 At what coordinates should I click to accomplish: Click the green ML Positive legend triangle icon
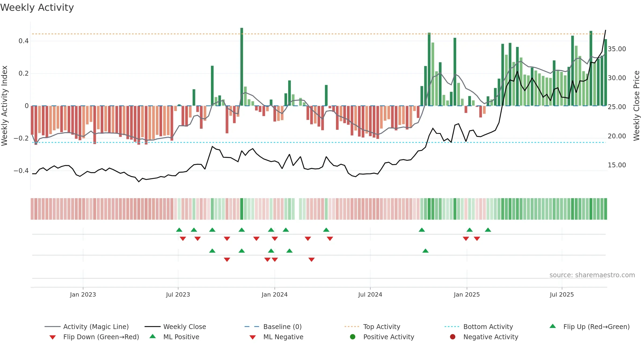pyautogui.click(x=152, y=336)
